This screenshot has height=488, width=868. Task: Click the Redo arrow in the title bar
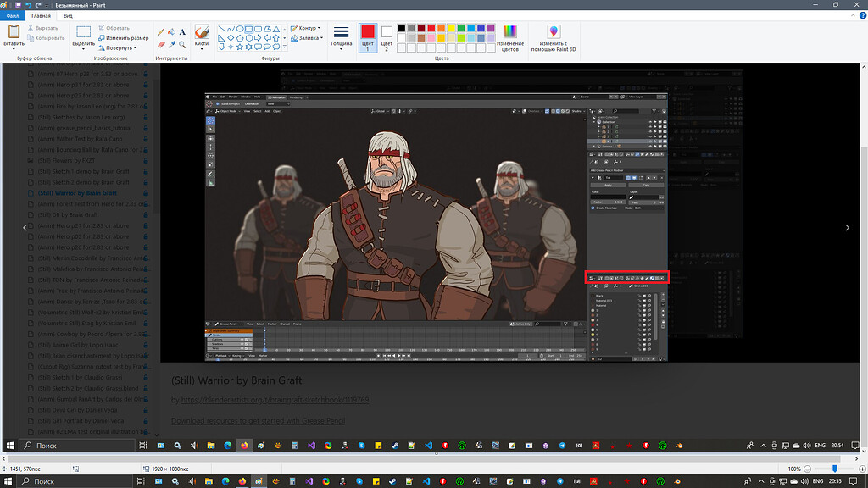(38, 5)
